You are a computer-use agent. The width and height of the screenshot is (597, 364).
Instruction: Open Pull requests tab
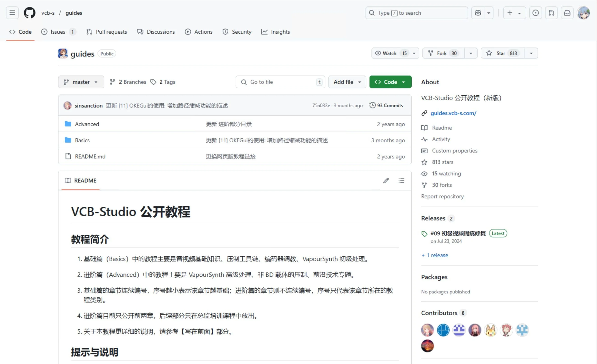coord(107,32)
